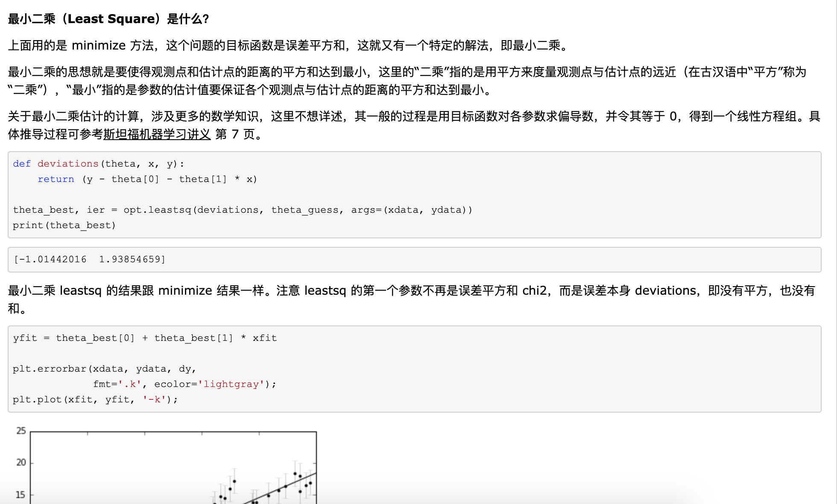The image size is (837, 504).
Task: Click the y-axis label 25 on plot
Action: [x=21, y=431]
